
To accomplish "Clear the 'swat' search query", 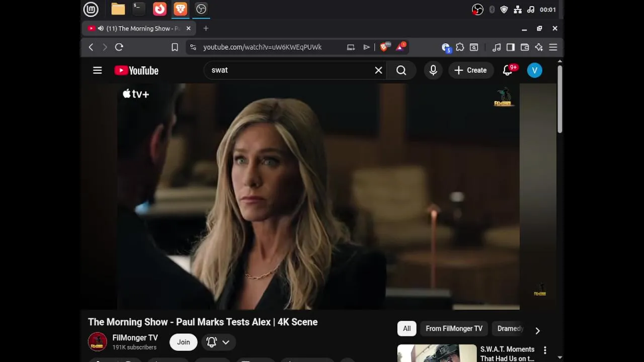I will point(378,70).
